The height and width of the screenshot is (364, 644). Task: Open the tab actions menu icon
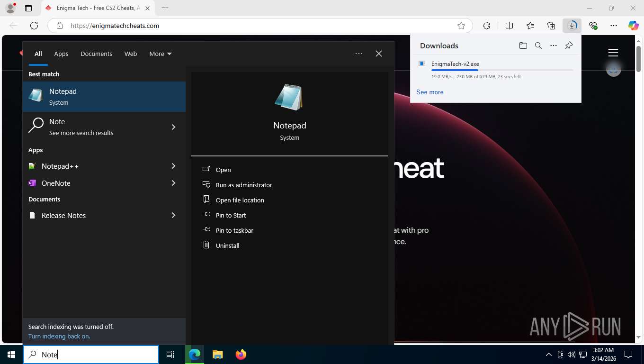[28, 8]
